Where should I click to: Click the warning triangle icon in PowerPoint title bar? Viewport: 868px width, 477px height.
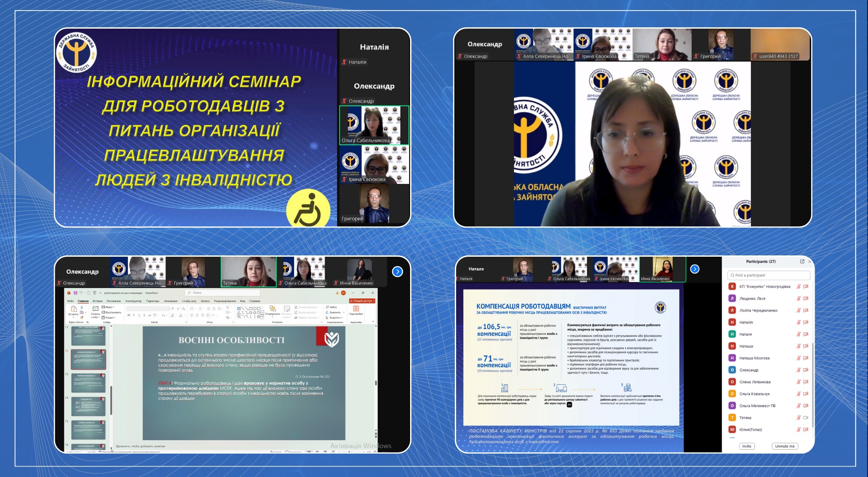[x=337, y=293]
